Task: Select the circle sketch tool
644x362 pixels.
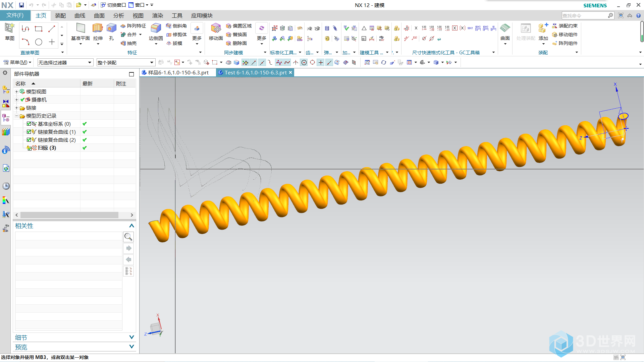Action: 39,42
